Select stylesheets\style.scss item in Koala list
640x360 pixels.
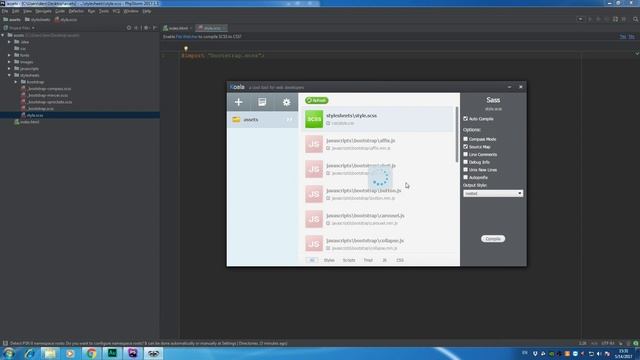pos(378,119)
